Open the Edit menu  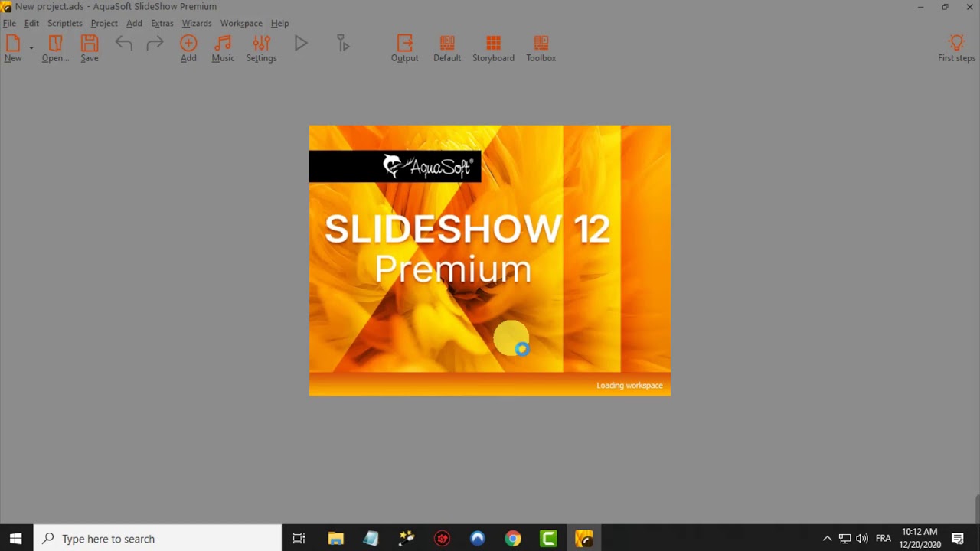coord(31,23)
